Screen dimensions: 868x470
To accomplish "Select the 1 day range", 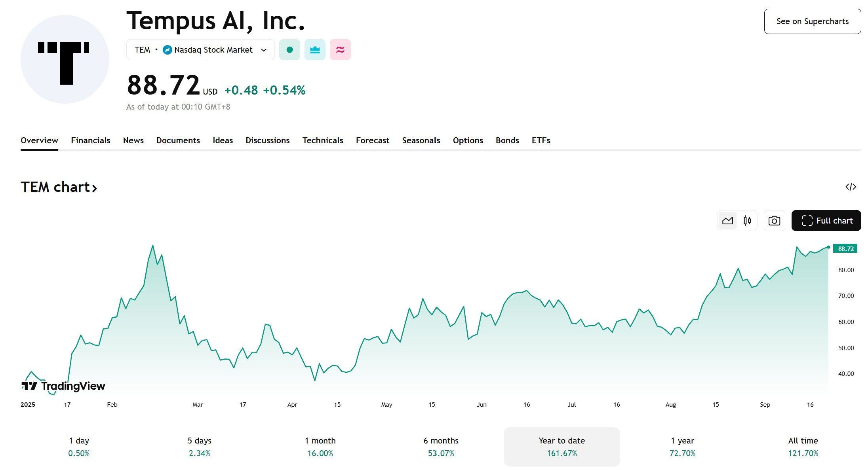I will coord(79,447).
